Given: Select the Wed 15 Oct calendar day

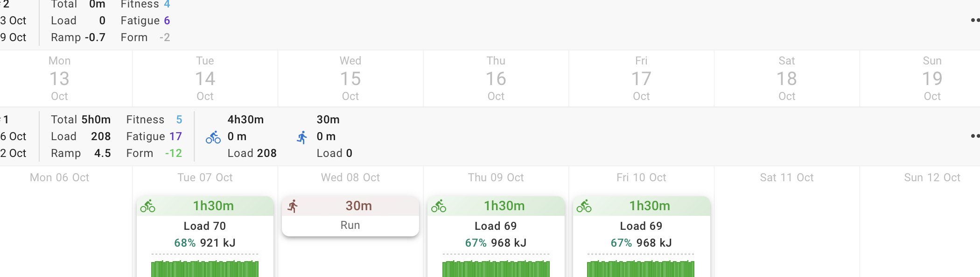Looking at the screenshot, I should pos(350,78).
